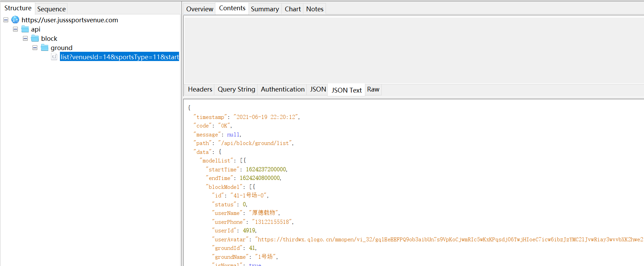This screenshot has width=644, height=266.
Task: Collapse the block folder node
Action: [25, 38]
